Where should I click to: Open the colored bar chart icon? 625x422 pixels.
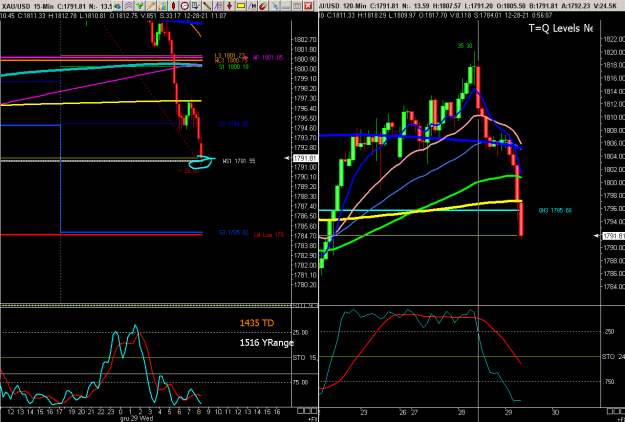click(162, 6)
